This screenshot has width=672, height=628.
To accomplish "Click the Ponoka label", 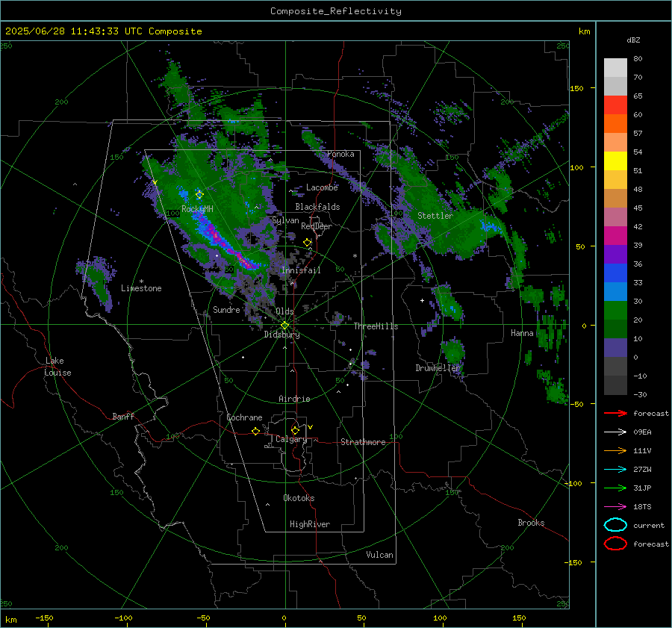I will (x=340, y=154).
